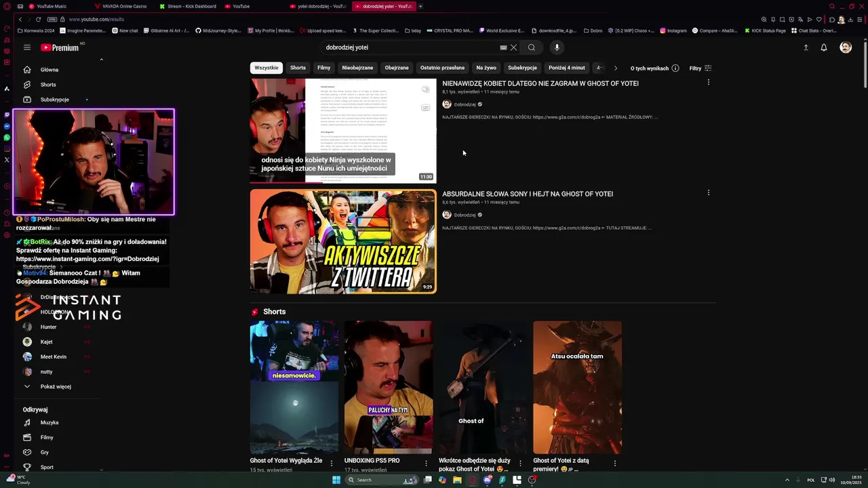The height and width of the screenshot is (488, 868).
Task: Open options for 'Ghost of Yotei Wygląda Źle' short
Action: 332,463
